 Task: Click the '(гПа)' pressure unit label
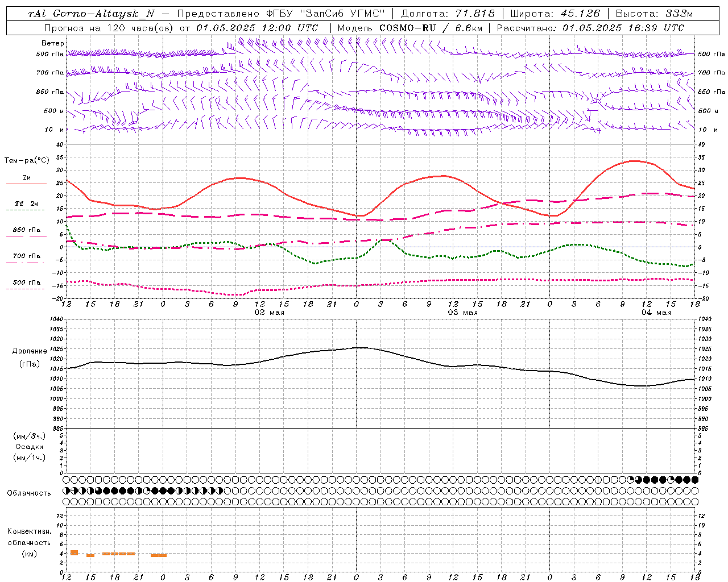30,364
